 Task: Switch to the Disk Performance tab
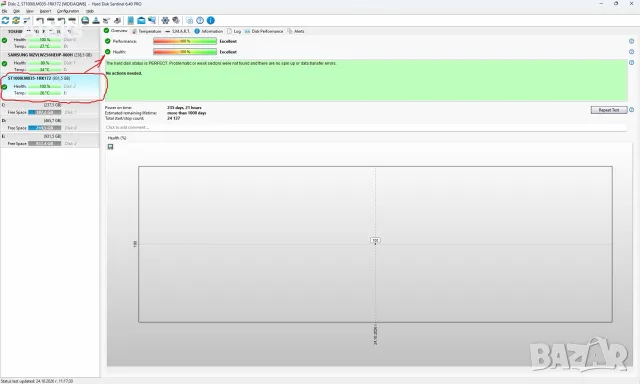point(264,31)
